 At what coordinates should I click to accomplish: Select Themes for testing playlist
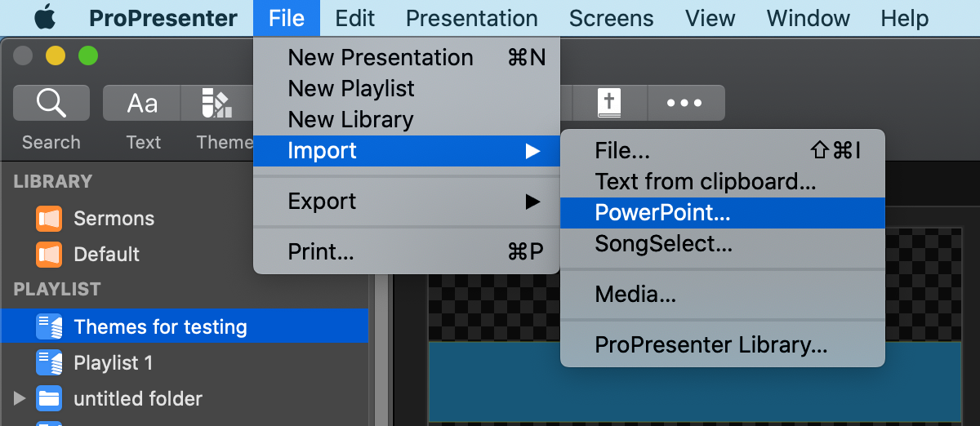point(160,327)
